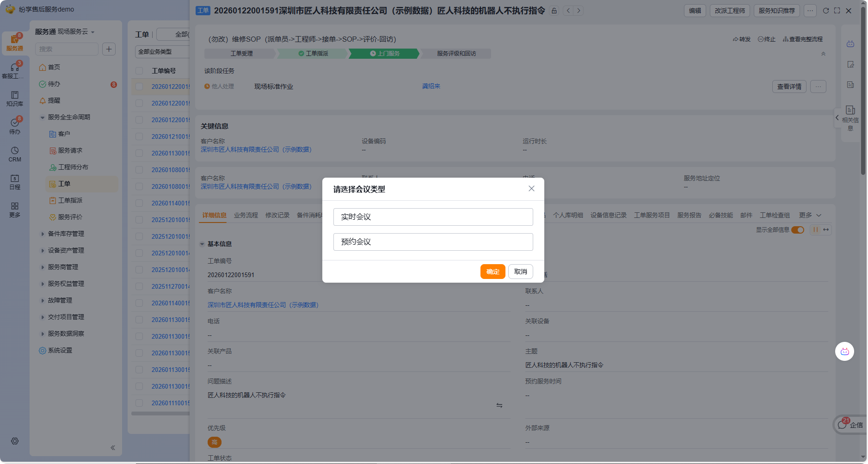The height and width of the screenshot is (464, 868).
Task: Collapse 服务全生命周期 tree group
Action: click(x=43, y=118)
